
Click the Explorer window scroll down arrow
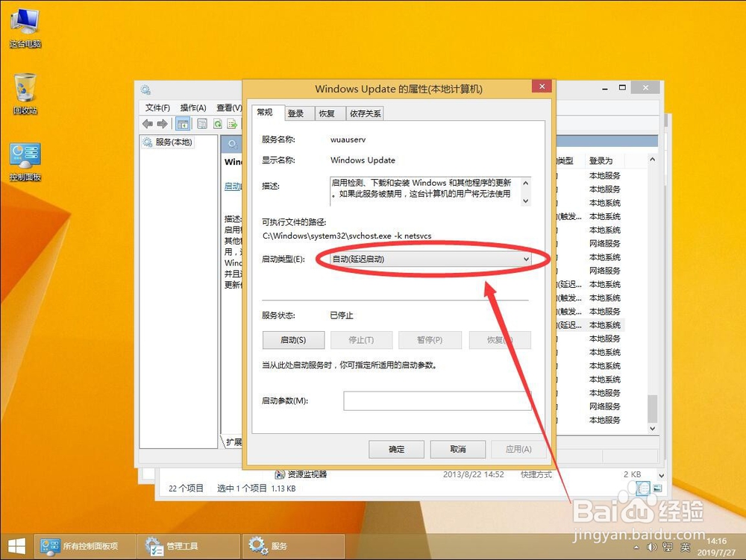661,476
